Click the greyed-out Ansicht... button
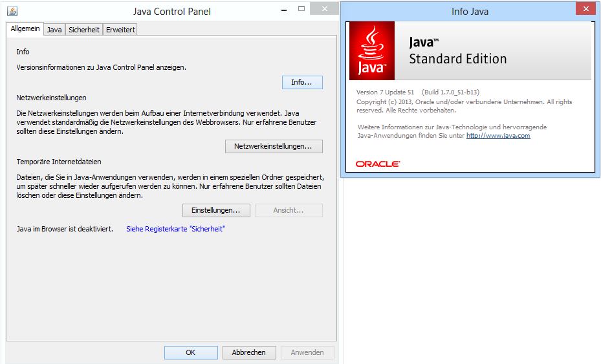601x364 pixels. point(289,210)
